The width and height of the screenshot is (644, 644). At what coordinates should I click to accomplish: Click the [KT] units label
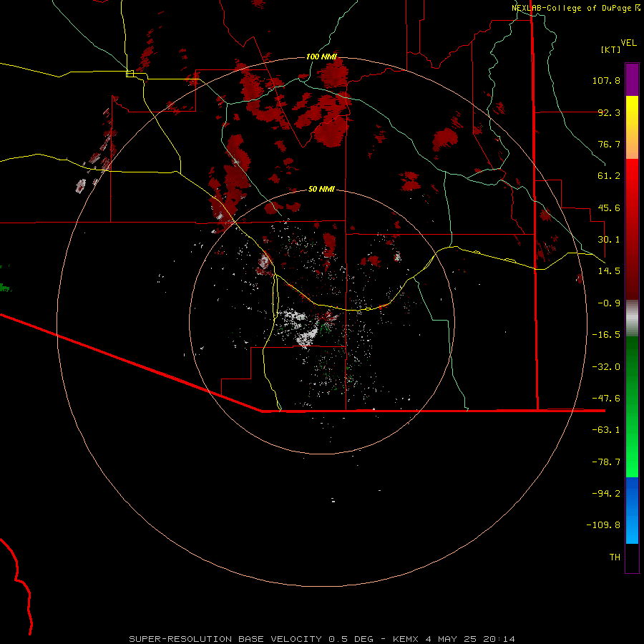tap(611, 49)
